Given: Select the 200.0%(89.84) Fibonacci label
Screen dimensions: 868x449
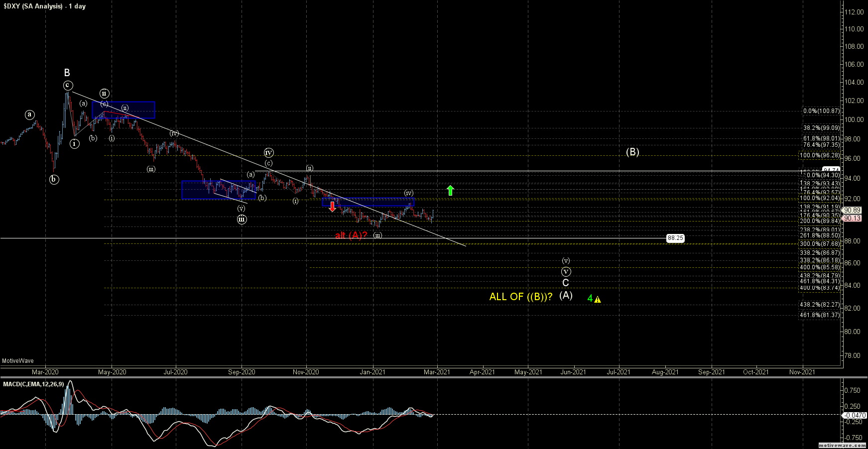Looking at the screenshot, I should (820, 221).
